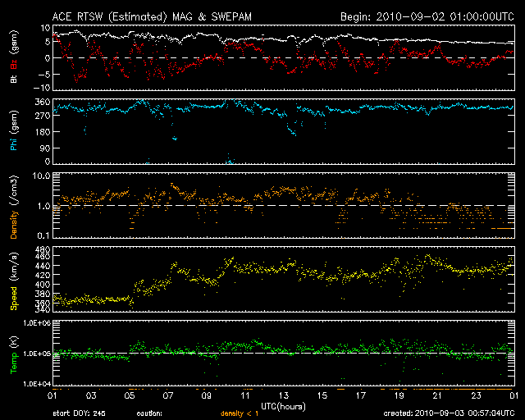Select the white 'Bt' axis label
The image size is (525, 420).
tap(14, 79)
